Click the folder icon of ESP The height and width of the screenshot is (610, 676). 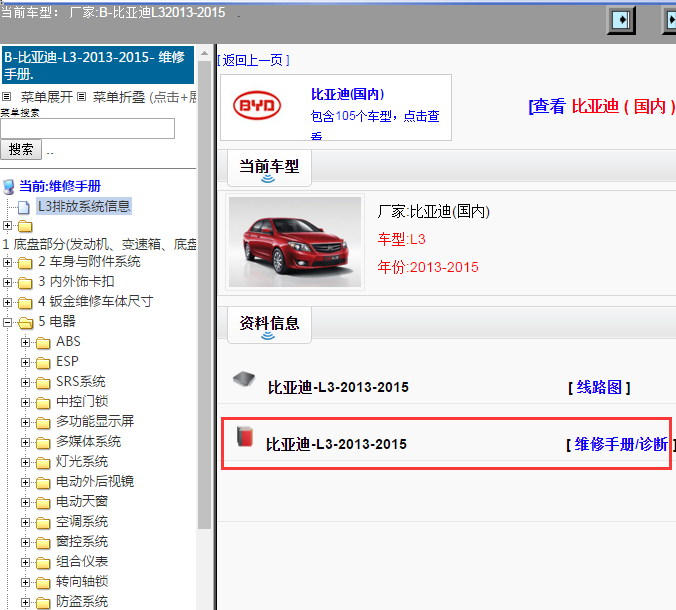click(43, 363)
